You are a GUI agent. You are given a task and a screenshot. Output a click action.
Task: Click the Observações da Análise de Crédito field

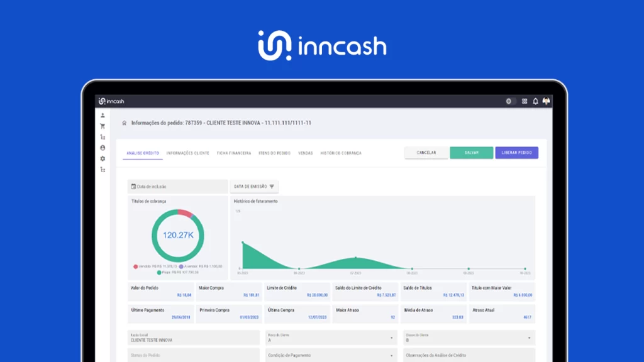pyautogui.click(x=469, y=356)
